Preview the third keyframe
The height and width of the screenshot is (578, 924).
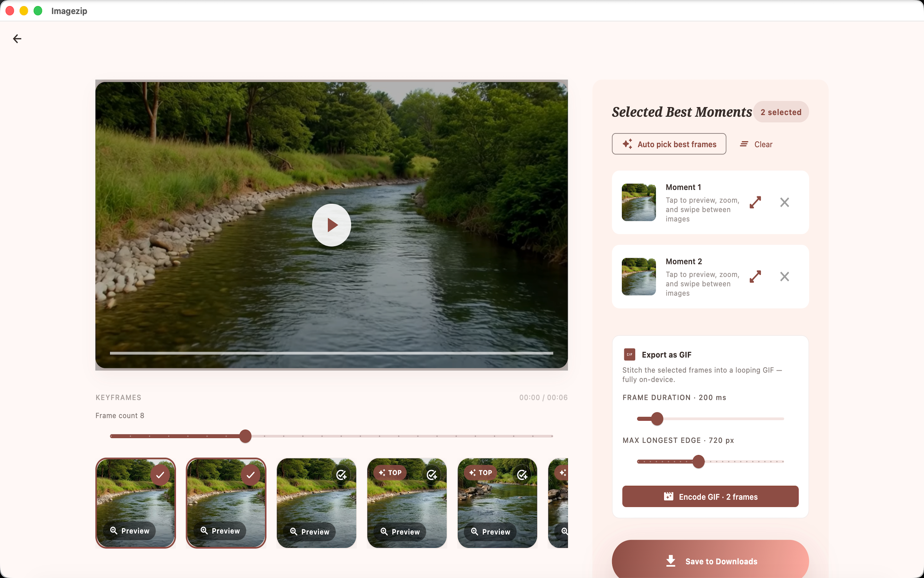(309, 532)
